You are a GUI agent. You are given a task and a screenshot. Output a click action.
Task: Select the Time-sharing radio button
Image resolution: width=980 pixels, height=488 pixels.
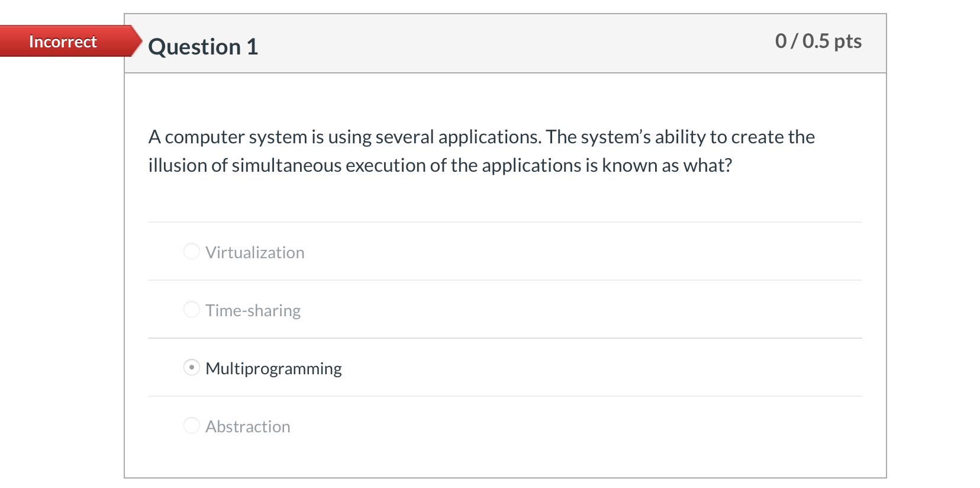(x=192, y=309)
